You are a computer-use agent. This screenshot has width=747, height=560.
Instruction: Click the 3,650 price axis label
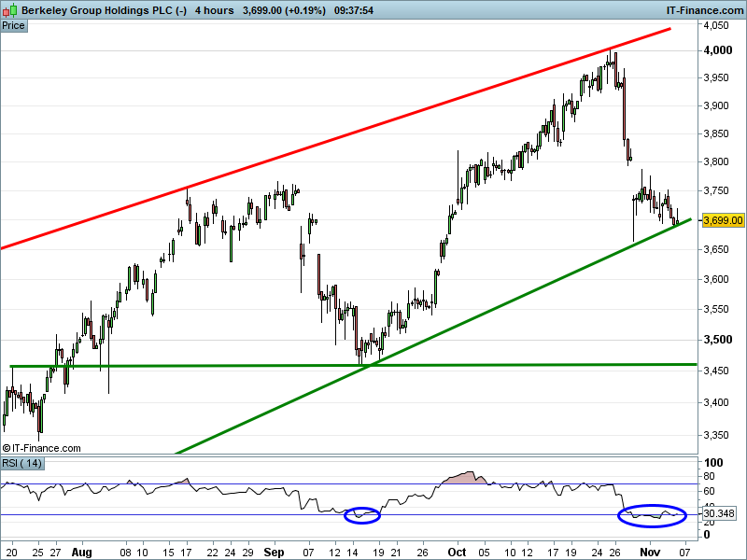pos(716,249)
